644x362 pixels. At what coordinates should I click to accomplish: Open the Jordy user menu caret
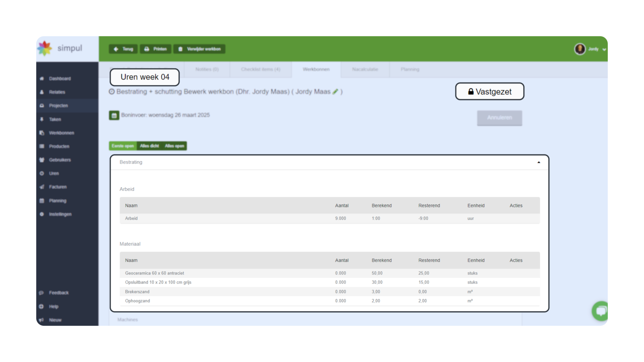coord(604,49)
